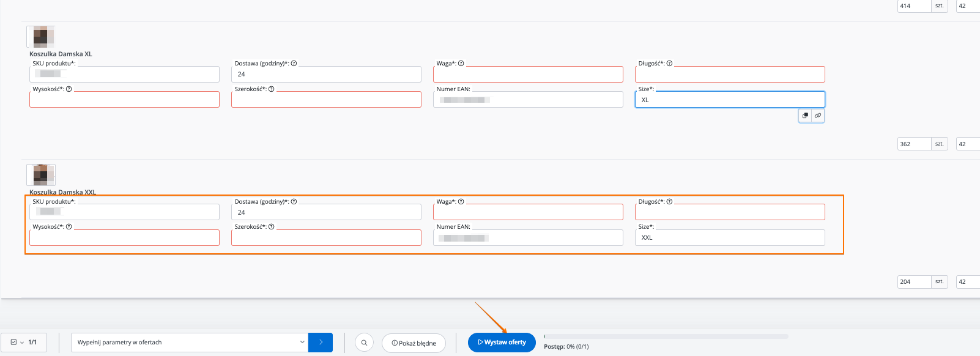Expand the selection chevron next to 1/1
The width and height of the screenshot is (980, 356).
point(22,343)
